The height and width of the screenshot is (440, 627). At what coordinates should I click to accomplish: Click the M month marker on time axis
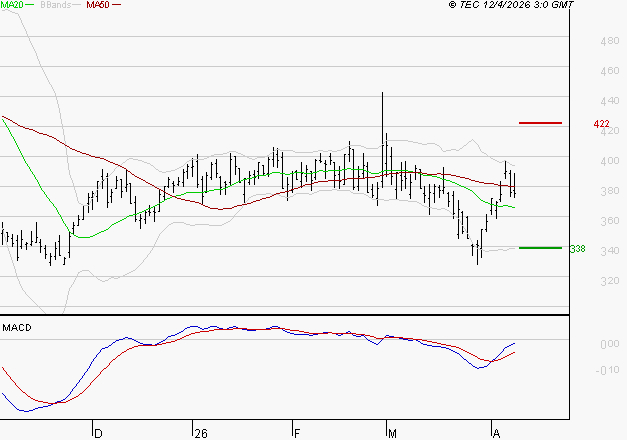pyautogui.click(x=392, y=433)
